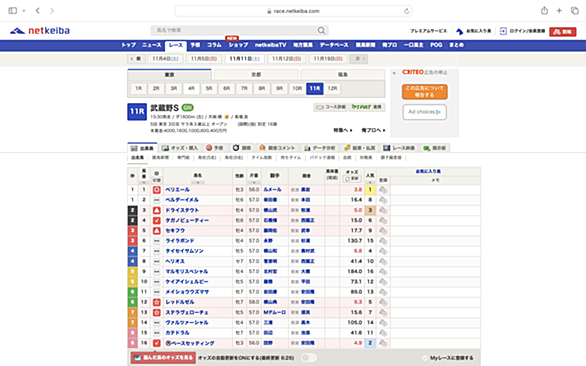Check the My Race registration checkbox
This screenshot has width=586, height=366.
click(425, 358)
